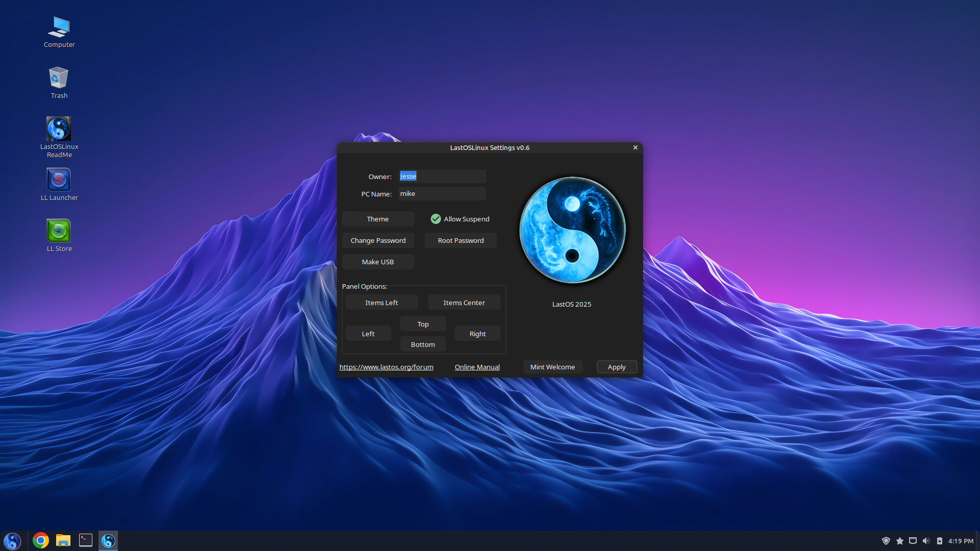Click the PC Name input field

pos(442,194)
